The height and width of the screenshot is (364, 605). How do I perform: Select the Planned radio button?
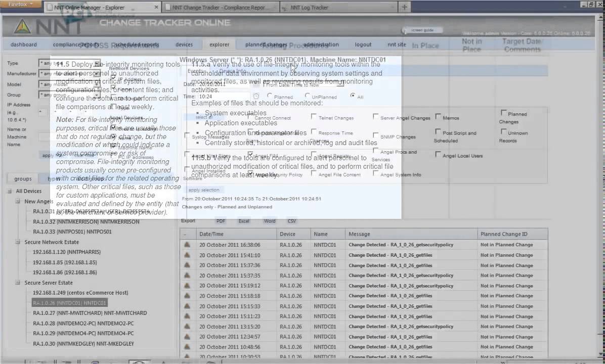click(269, 95)
